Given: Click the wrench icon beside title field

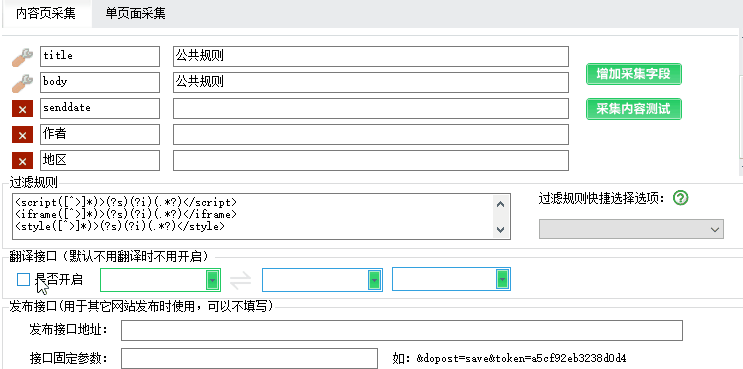Looking at the screenshot, I should [x=22, y=57].
